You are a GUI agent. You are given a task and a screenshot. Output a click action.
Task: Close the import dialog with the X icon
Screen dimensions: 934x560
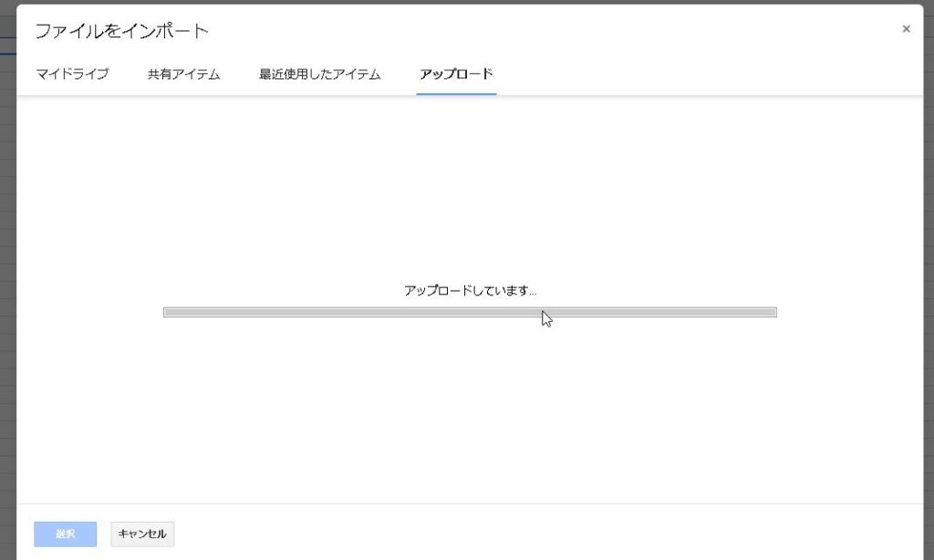point(906,29)
